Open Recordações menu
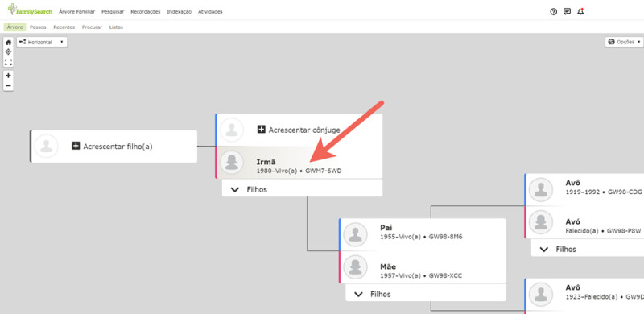This screenshot has height=314, width=644. pyautogui.click(x=146, y=12)
